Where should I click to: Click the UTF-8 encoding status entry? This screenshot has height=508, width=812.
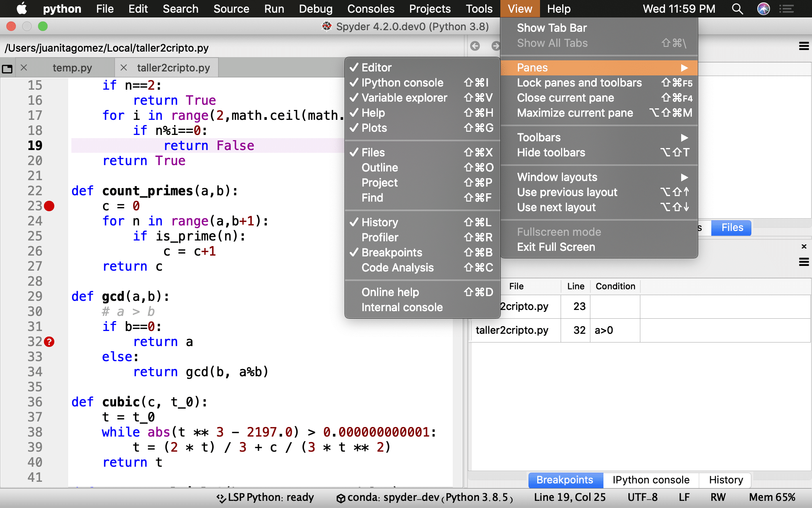642,497
